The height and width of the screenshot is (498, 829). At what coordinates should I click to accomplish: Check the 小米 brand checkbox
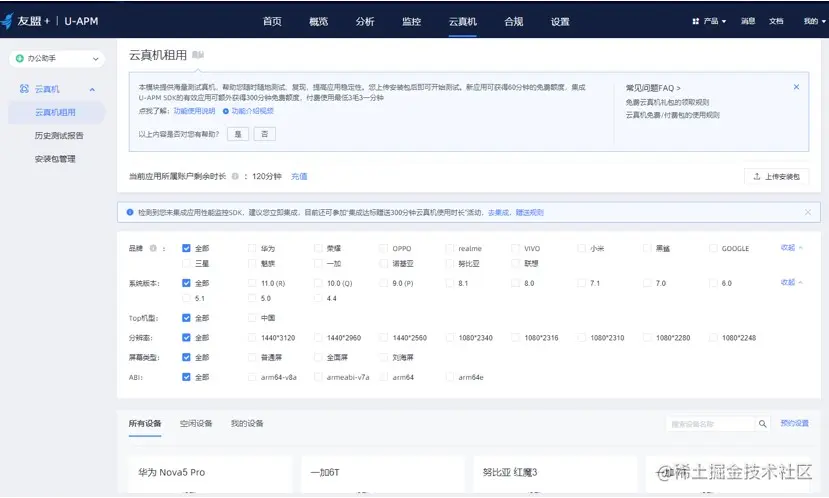[582, 248]
